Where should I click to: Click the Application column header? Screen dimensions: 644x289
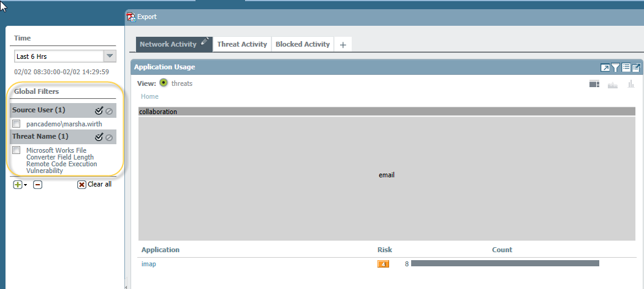160,250
